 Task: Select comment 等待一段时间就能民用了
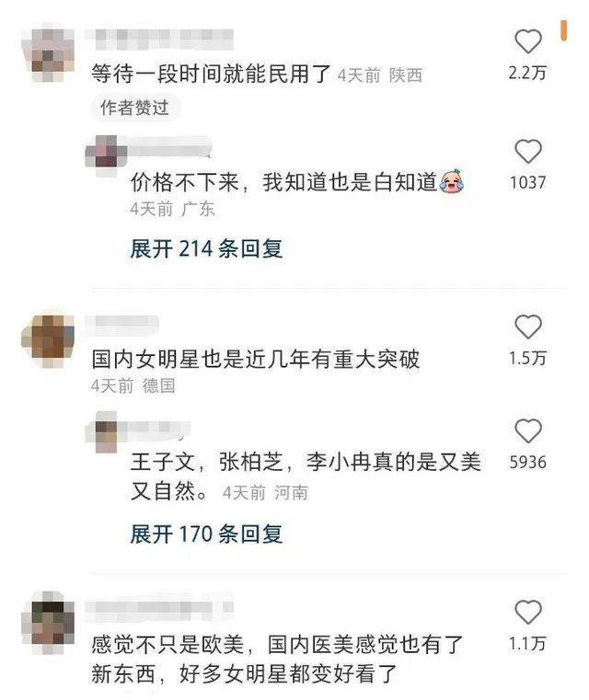pyautogui.click(x=211, y=74)
